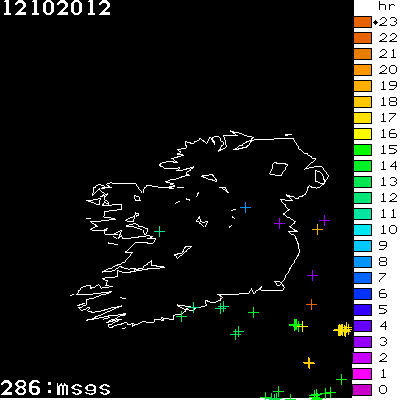Screen dimensions: 402x400
Task: Click the purple marker east of Wexford coast
Action: (x=312, y=276)
